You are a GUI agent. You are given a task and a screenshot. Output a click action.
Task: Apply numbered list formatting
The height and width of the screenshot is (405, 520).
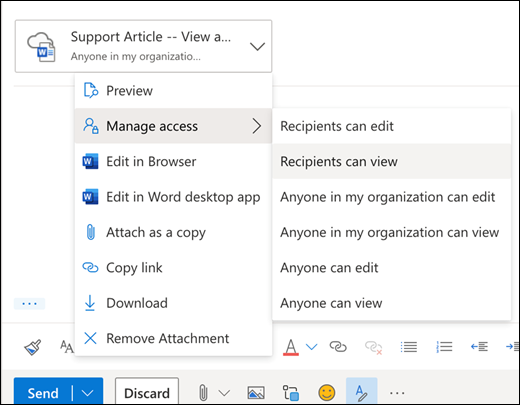pos(444,347)
